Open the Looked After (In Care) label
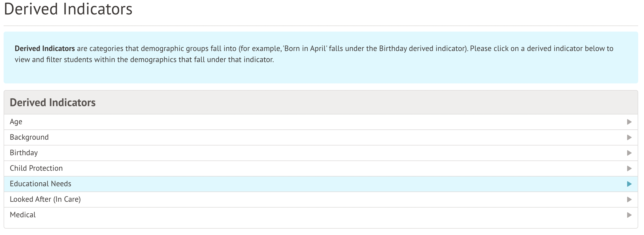 pyautogui.click(x=45, y=200)
